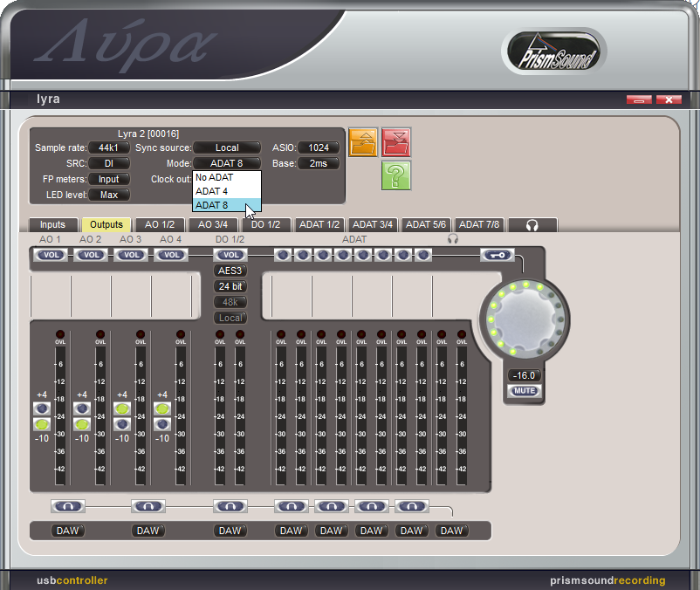
Task: Open 24 bit wordlength dropdown
Action: [x=230, y=286]
